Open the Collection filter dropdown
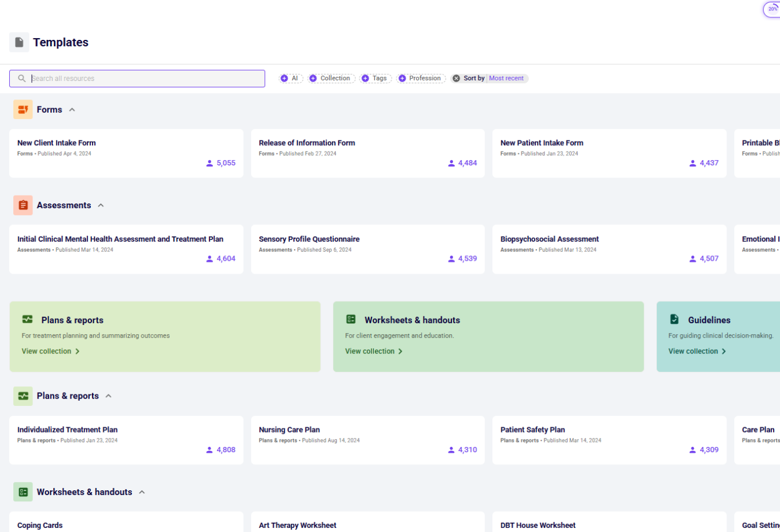The width and height of the screenshot is (780, 532). click(332, 79)
